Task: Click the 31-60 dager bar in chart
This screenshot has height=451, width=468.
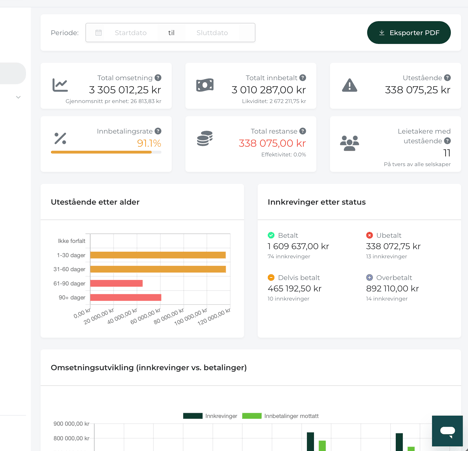Action: [158, 269]
